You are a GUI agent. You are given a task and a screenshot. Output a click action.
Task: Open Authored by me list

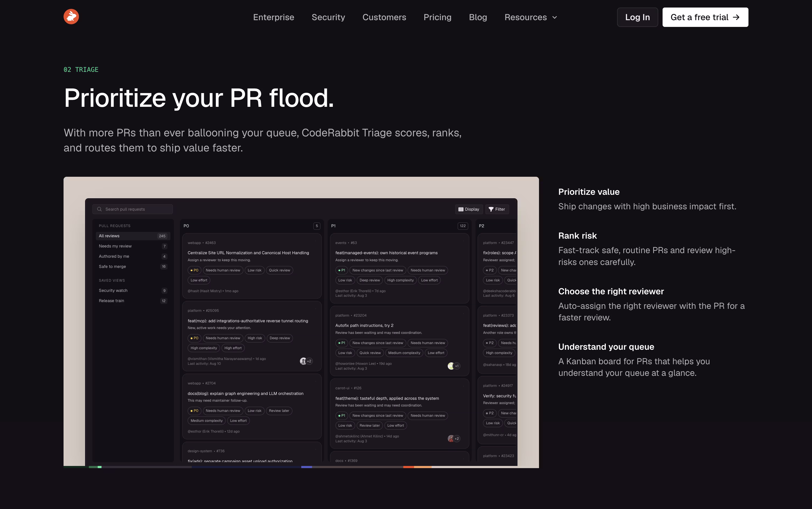(x=133, y=256)
